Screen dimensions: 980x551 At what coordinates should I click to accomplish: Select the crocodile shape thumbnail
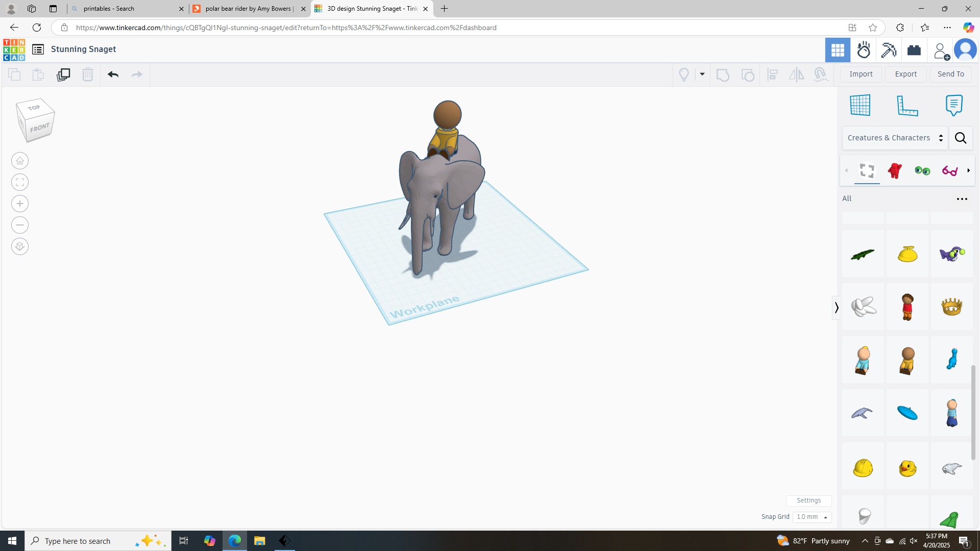(863, 254)
